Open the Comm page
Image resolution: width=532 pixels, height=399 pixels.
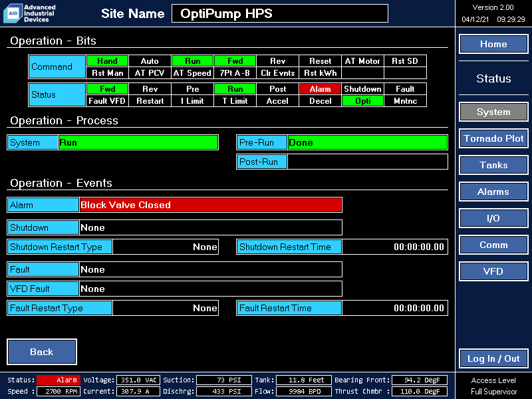pos(493,245)
